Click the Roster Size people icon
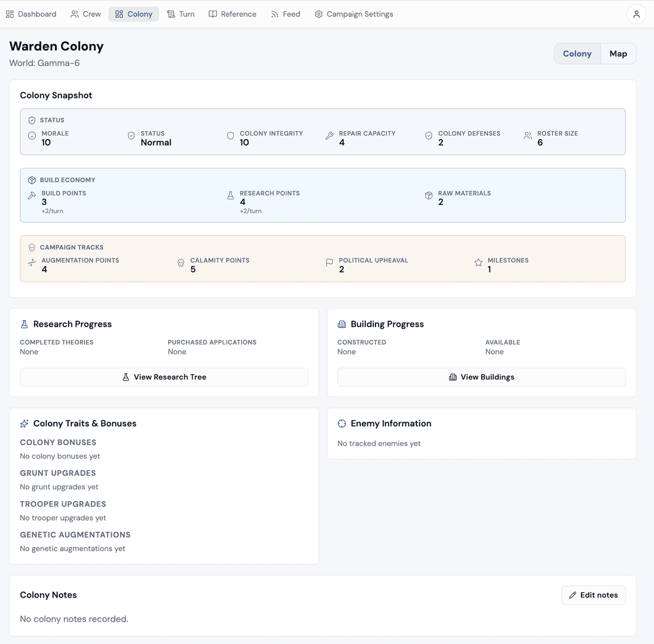 click(528, 136)
